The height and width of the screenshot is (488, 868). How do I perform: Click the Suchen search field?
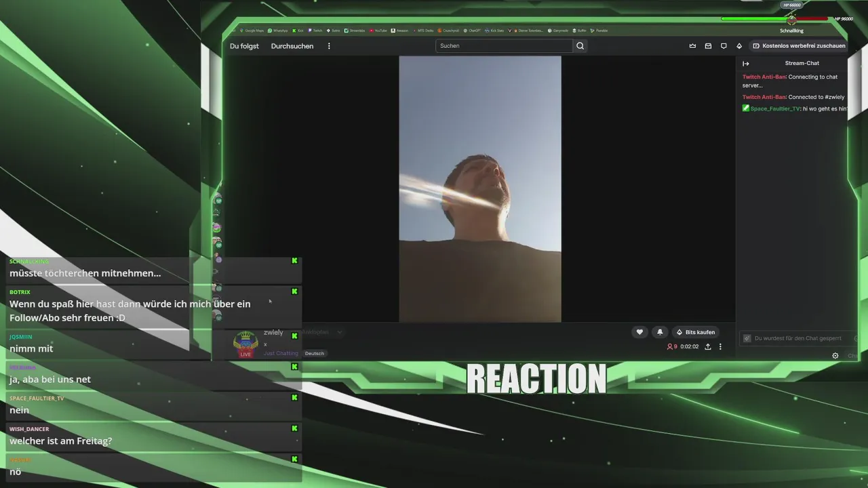[x=504, y=46]
